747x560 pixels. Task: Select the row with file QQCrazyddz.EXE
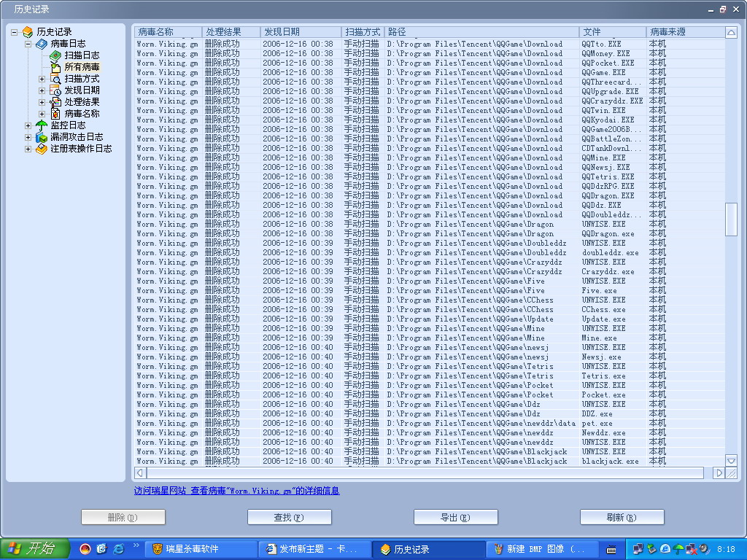pyautogui.click(x=430, y=101)
